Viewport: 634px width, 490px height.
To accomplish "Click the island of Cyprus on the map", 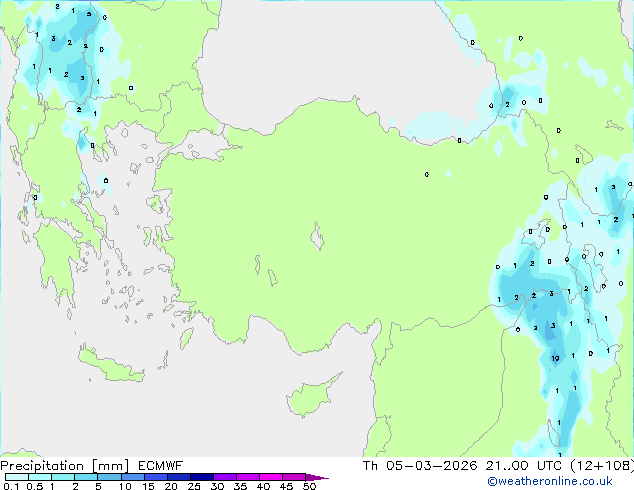I will [x=311, y=397].
